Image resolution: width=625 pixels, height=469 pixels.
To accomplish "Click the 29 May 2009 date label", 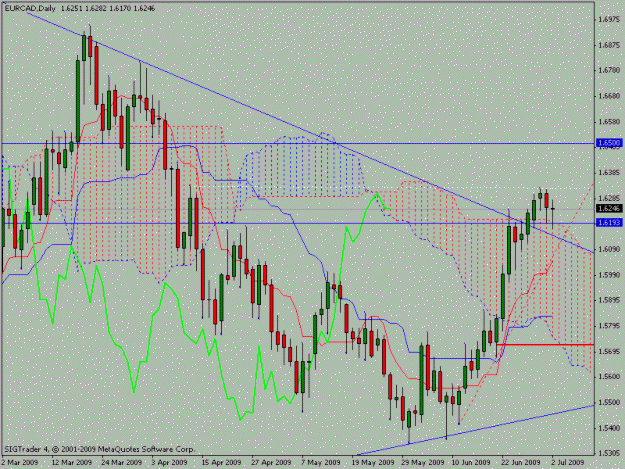I will [423, 462].
